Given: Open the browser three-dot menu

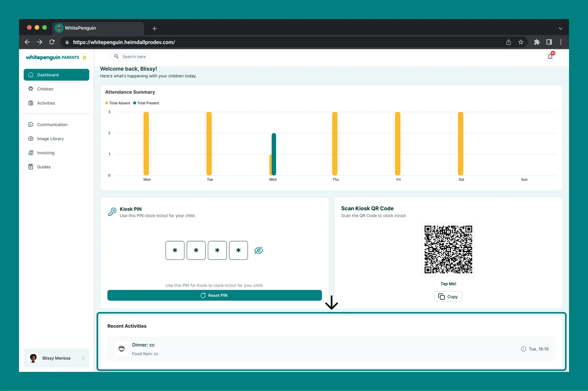Looking at the screenshot, I should coord(561,42).
